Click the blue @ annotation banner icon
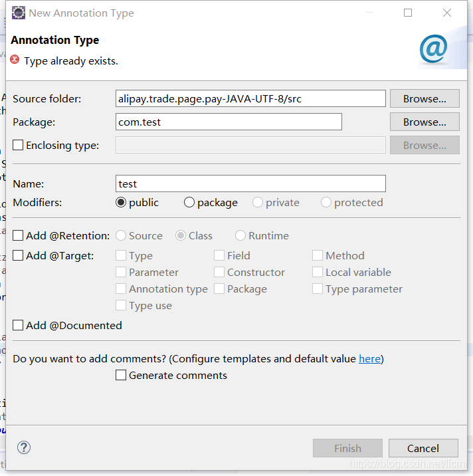The width and height of the screenshot is (473, 476). coord(434,49)
